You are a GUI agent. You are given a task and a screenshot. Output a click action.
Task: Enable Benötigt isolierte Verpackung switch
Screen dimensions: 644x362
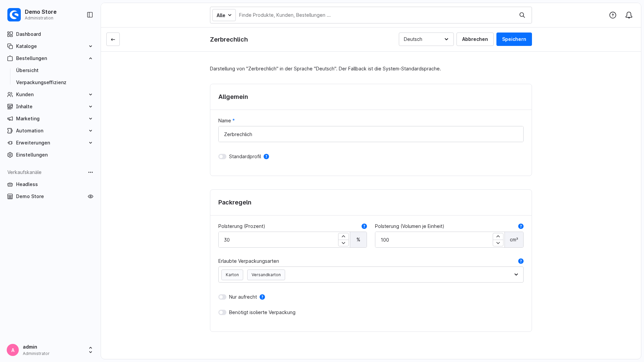pos(222,312)
